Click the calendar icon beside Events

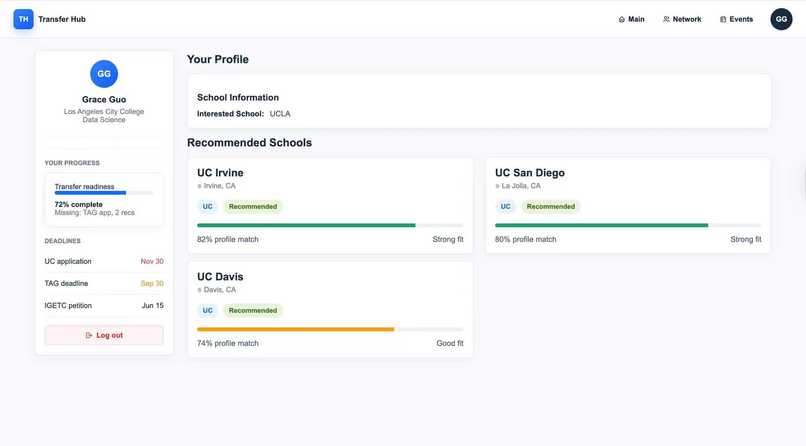tap(723, 19)
